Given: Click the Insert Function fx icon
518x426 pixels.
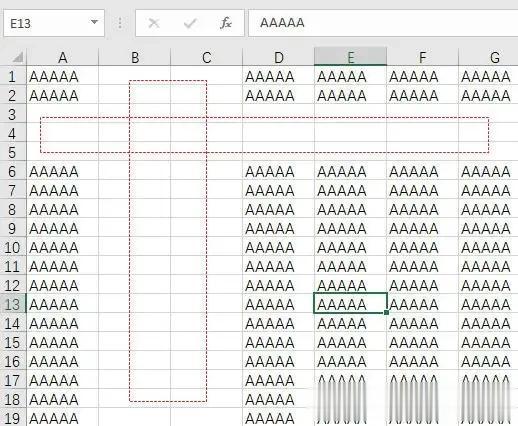Looking at the screenshot, I should pos(226,23).
